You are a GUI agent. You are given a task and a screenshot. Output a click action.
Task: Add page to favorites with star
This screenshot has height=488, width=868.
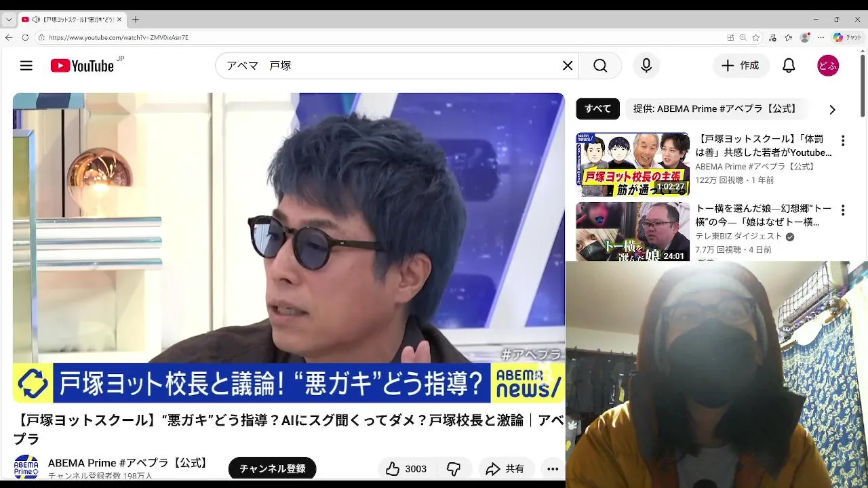(756, 37)
